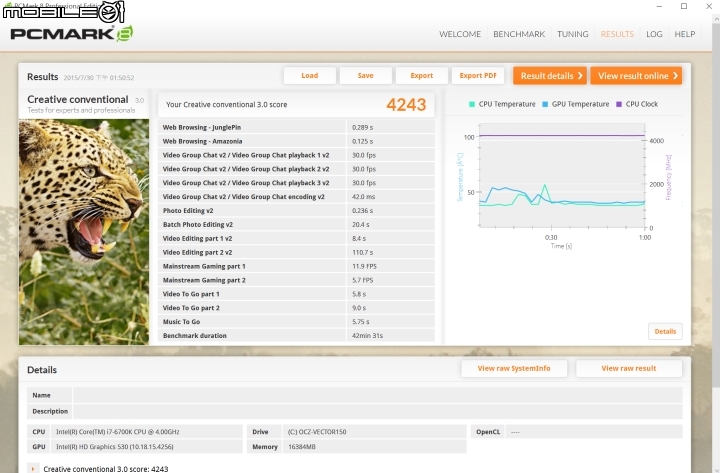Click the 4243 score value
Viewport: 720px width, 473px height.
coord(406,105)
